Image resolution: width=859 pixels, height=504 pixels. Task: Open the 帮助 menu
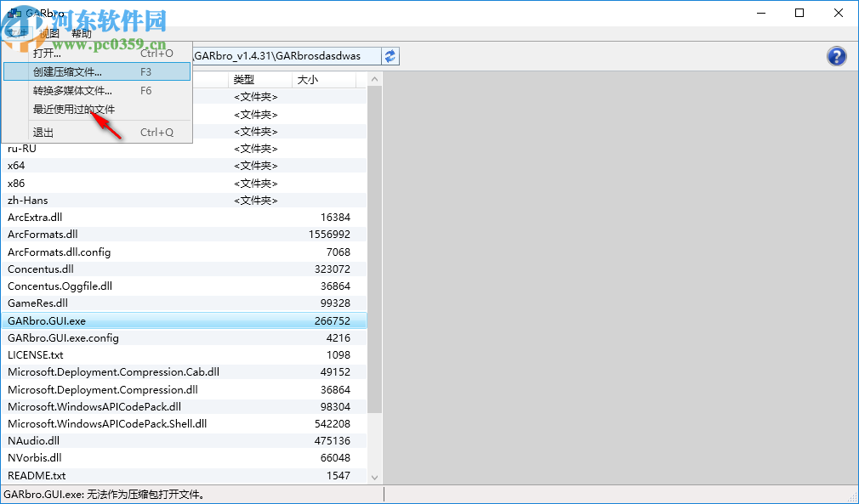click(x=82, y=33)
